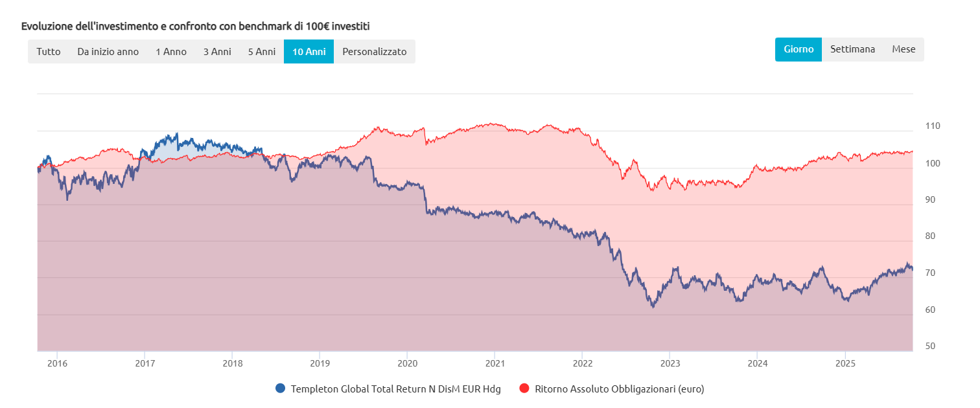
Task: Choose the 3 Anni time range
Action: (217, 52)
